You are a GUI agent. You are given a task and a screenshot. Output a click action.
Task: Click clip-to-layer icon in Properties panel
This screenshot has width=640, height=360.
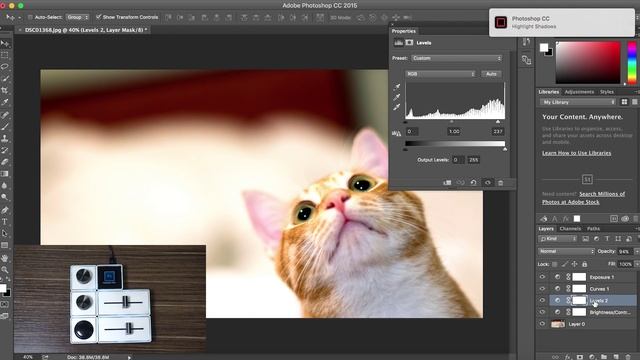[x=447, y=182]
